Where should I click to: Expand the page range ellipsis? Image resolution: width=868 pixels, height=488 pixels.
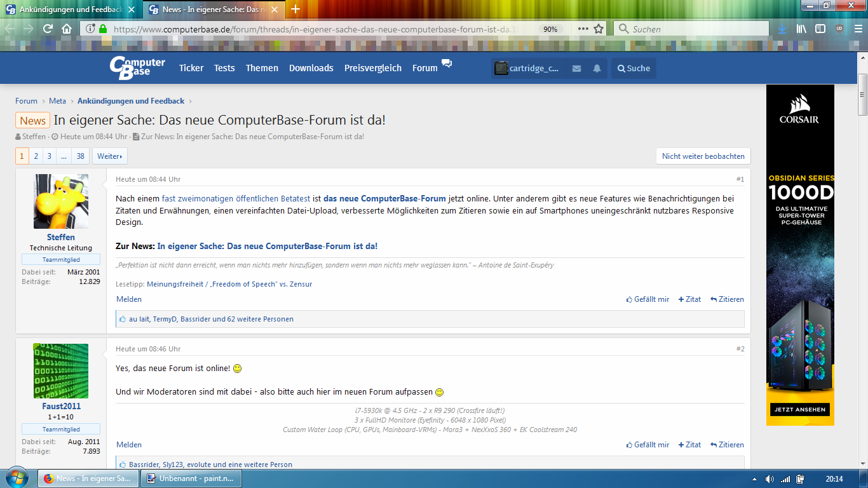[x=64, y=156]
